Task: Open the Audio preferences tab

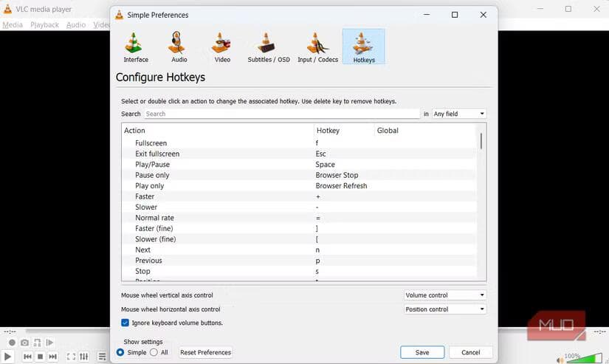Action: (179, 47)
